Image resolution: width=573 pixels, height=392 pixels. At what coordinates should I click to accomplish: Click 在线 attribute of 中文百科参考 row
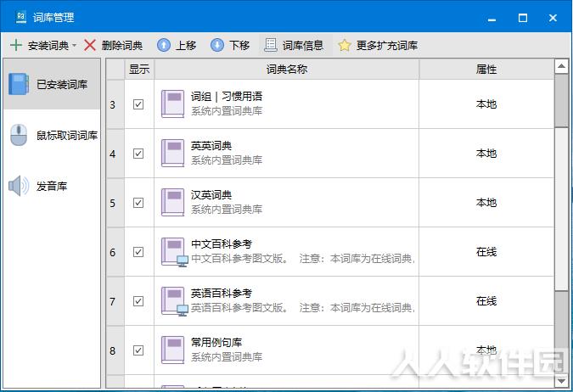pos(486,252)
